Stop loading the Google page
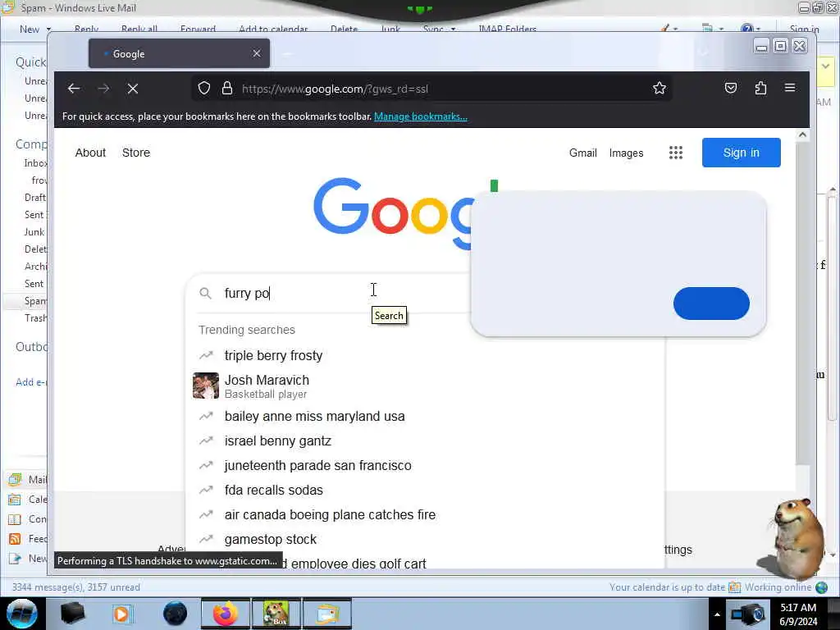The width and height of the screenshot is (840, 630). [x=133, y=89]
